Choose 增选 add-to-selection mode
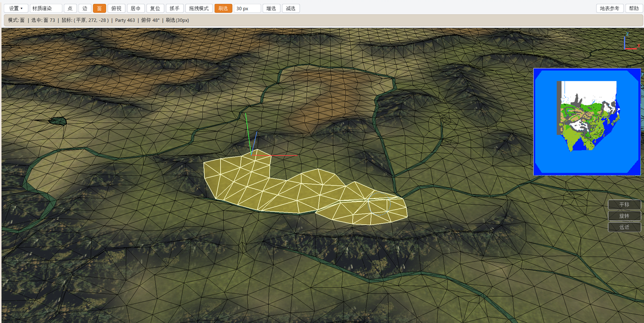 point(271,8)
